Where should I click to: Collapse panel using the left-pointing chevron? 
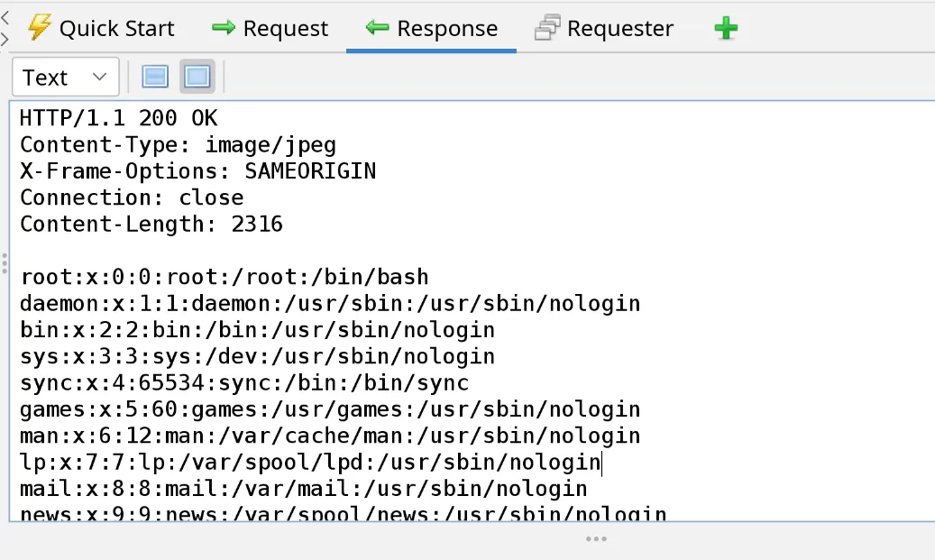click(x=5, y=18)
